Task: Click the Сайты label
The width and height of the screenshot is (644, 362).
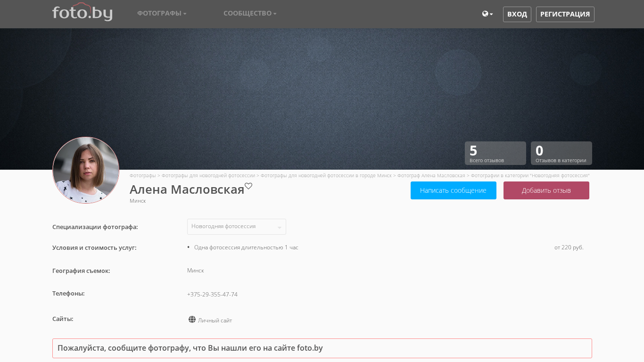Action: click(x=63, y=319)
